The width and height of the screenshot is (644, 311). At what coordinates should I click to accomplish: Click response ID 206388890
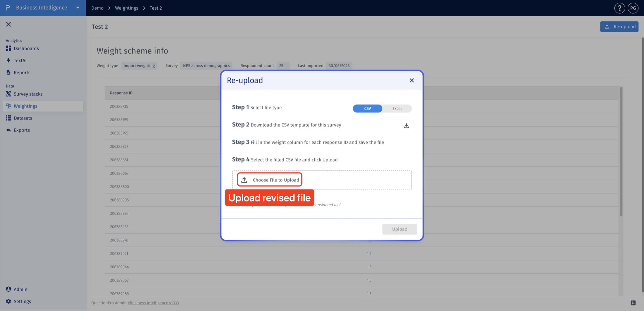(119, 186)
